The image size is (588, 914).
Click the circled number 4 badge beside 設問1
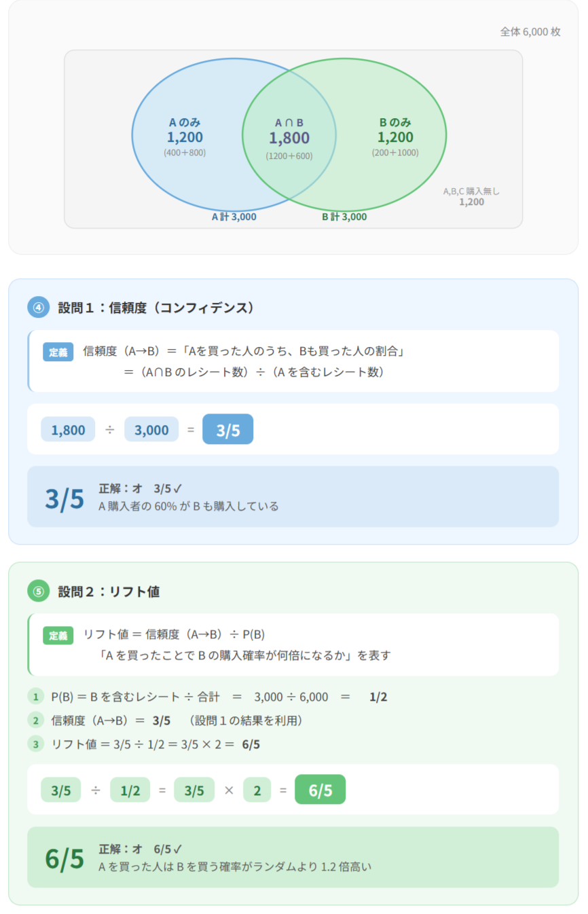pyautogui.click(x=39, y=308)
